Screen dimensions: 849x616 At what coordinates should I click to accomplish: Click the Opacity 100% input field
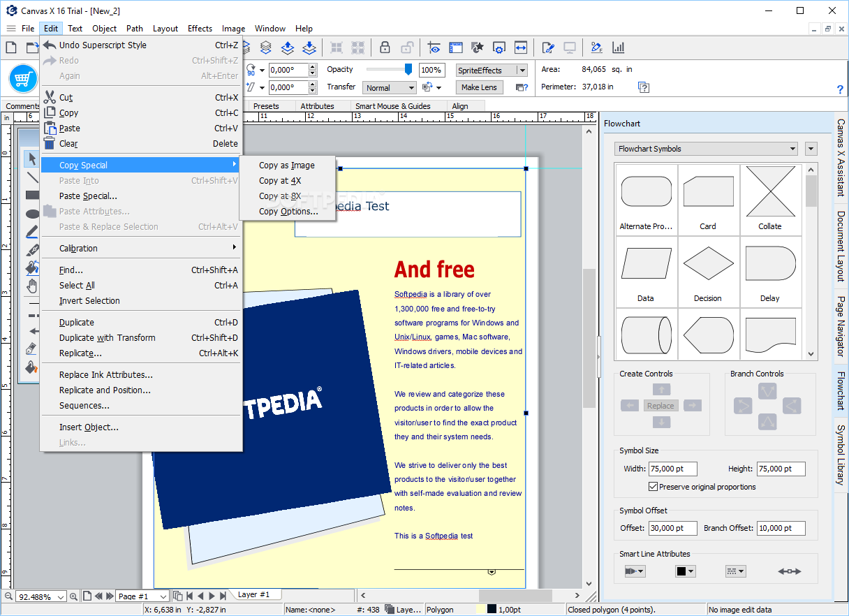(431, 70)
